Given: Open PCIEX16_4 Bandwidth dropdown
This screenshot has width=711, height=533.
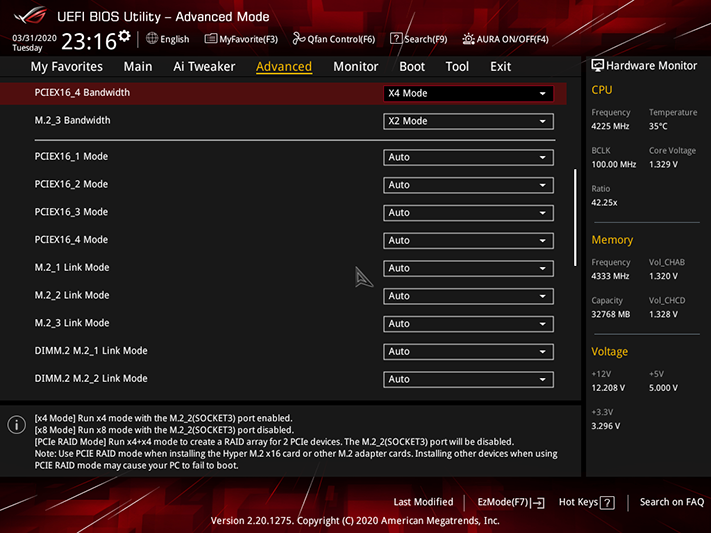Looking at the screenshot, I should pos(468,93).
